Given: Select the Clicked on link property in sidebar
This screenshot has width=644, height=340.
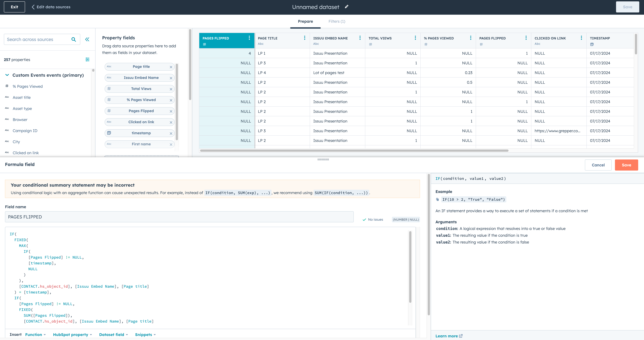Looking at the screenshot, I should [x=25, y=153].
